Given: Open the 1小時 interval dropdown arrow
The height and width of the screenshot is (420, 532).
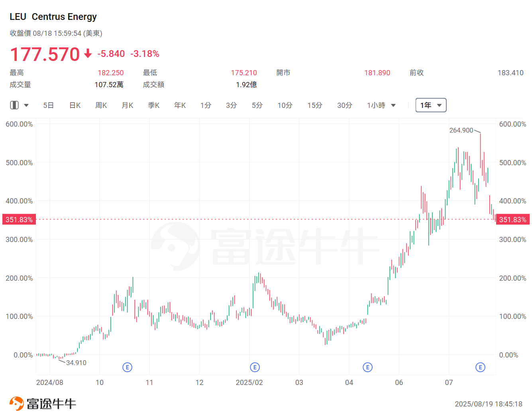Looking at the screenshot, I should coord(393,105).
